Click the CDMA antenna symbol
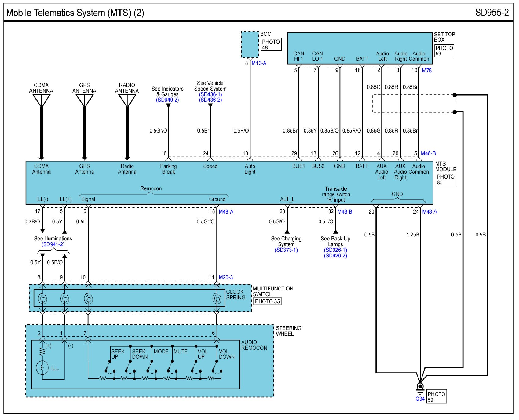Viewport: 519px width, 420px height. coord(41,100)
